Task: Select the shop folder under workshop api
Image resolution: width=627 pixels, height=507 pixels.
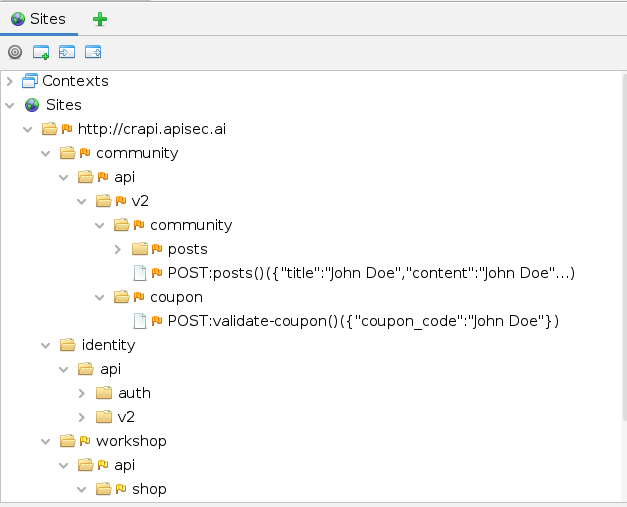Action: click(x=149, y=489)
